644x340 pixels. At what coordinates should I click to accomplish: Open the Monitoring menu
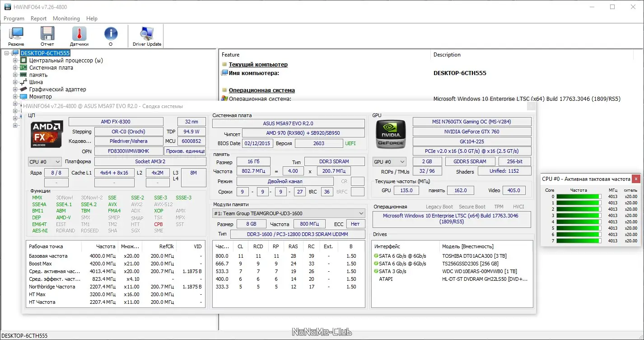click(66, 19)
